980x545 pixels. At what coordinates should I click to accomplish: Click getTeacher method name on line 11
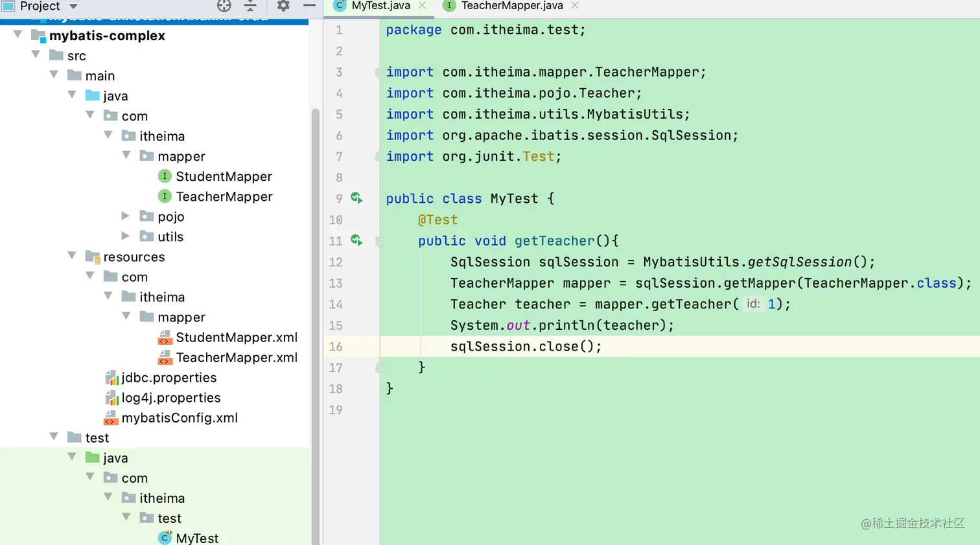point(554,241)
